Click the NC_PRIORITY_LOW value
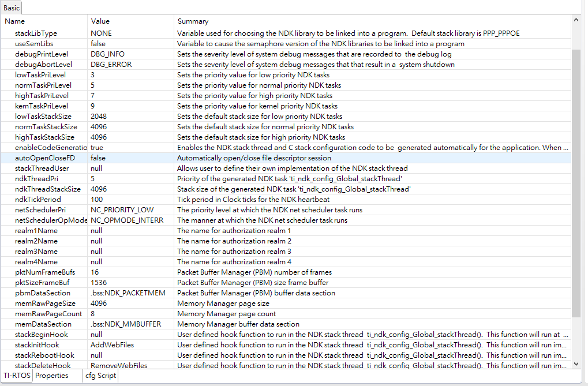The width and height of the screenshot is (588, 386). coord(122,210)
